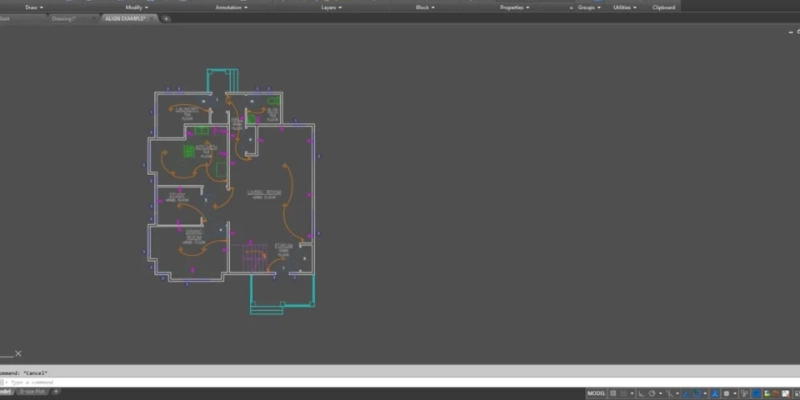Open a new drawing tab with plus
This screenshot has width=800, height=400.
166,19
